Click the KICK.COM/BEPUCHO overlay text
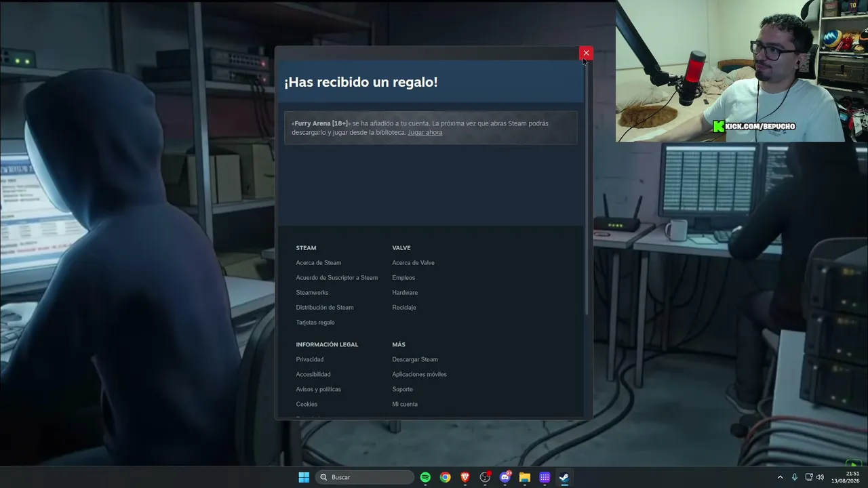Viewport: 868px width, 488px height. [x=754, y=126]
